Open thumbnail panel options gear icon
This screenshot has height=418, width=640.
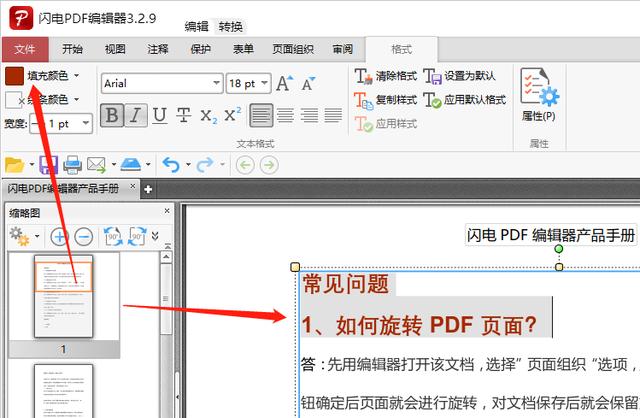19,236
